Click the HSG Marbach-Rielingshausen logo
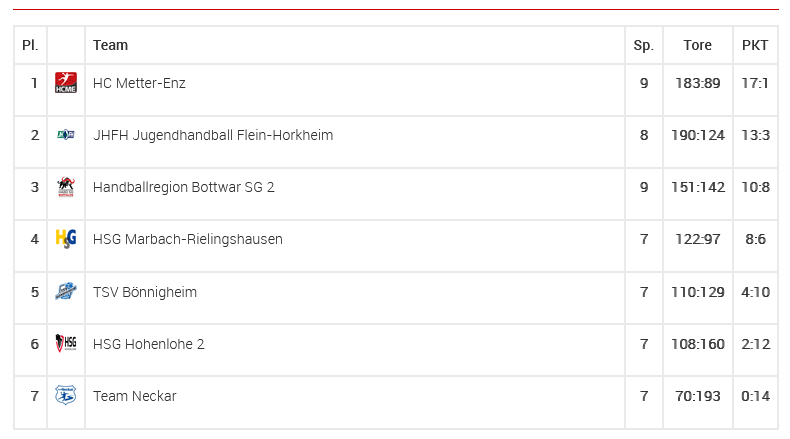Screen dimensions: 790x439 66,239
